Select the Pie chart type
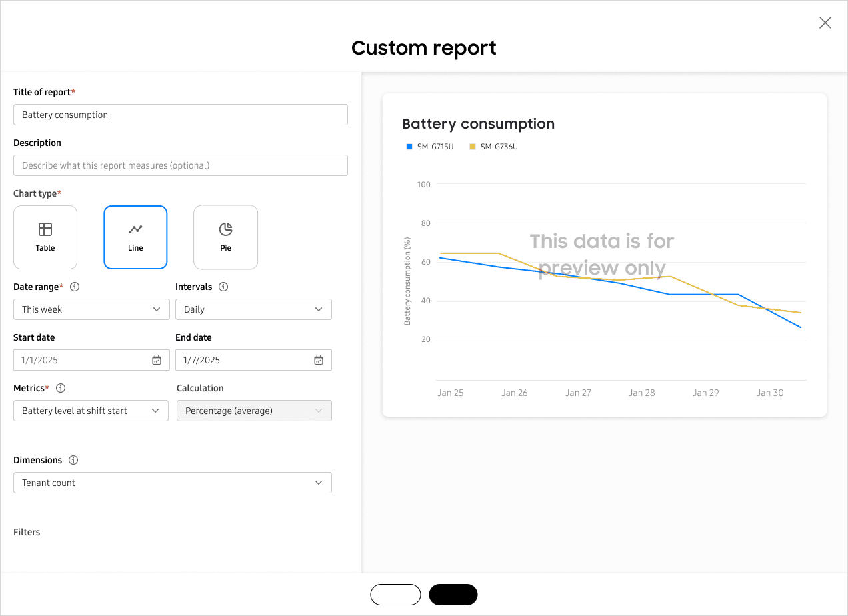Screen dimensions: 848x616 [225, 237]
